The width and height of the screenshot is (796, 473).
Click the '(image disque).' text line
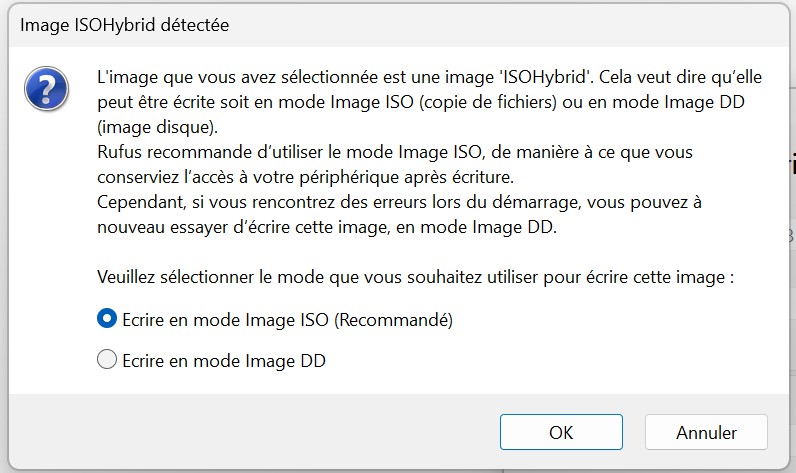click(x=157, y=127)
